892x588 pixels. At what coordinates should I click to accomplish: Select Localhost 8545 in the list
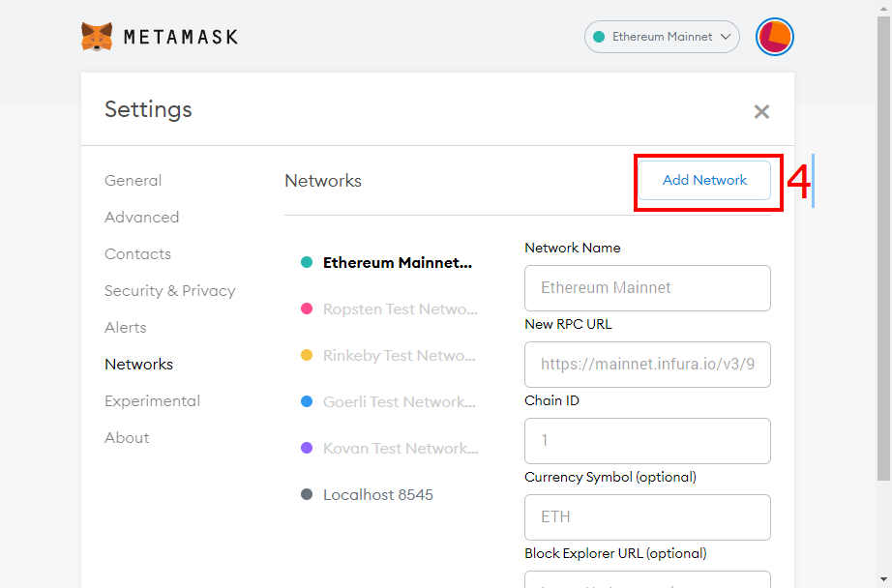368,495
